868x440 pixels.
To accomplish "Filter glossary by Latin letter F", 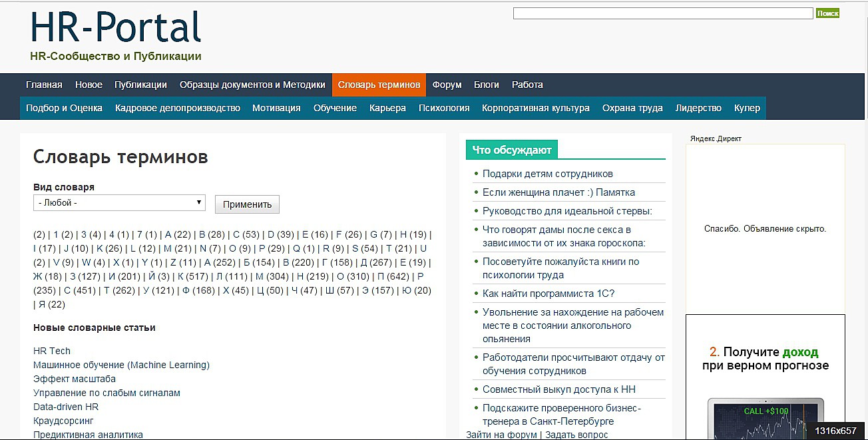I will click(x=339, y=234).
